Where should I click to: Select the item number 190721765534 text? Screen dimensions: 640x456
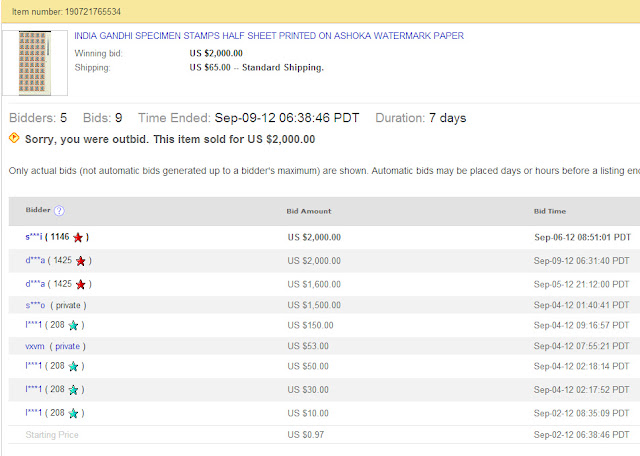(93, 12)
